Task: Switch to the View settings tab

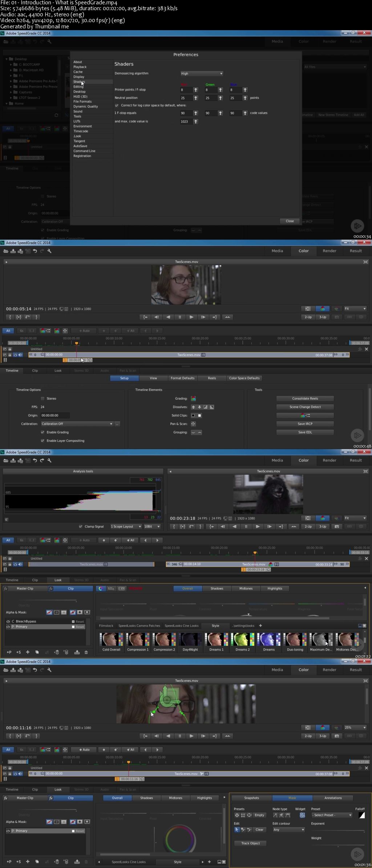Action: [153, 378]
